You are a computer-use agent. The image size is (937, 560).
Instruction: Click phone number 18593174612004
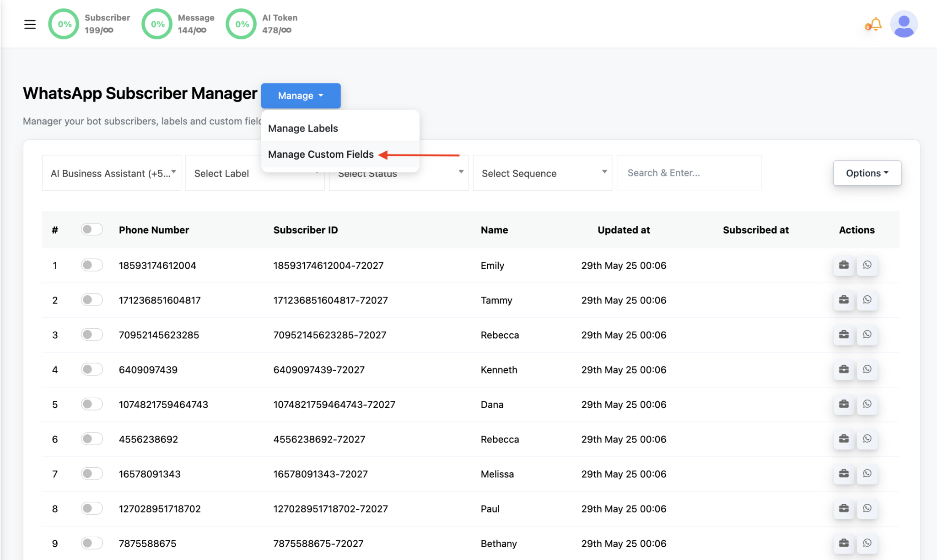[x=157, y=266]
